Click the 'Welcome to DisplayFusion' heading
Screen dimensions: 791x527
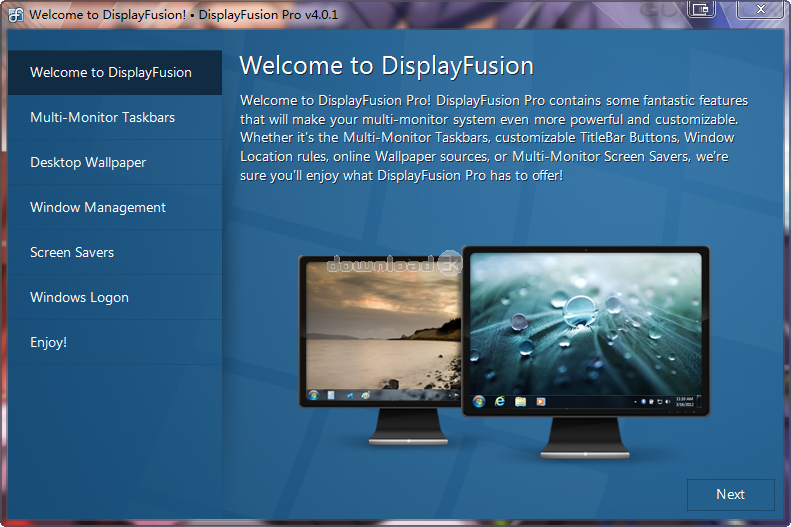pos(386,66)
